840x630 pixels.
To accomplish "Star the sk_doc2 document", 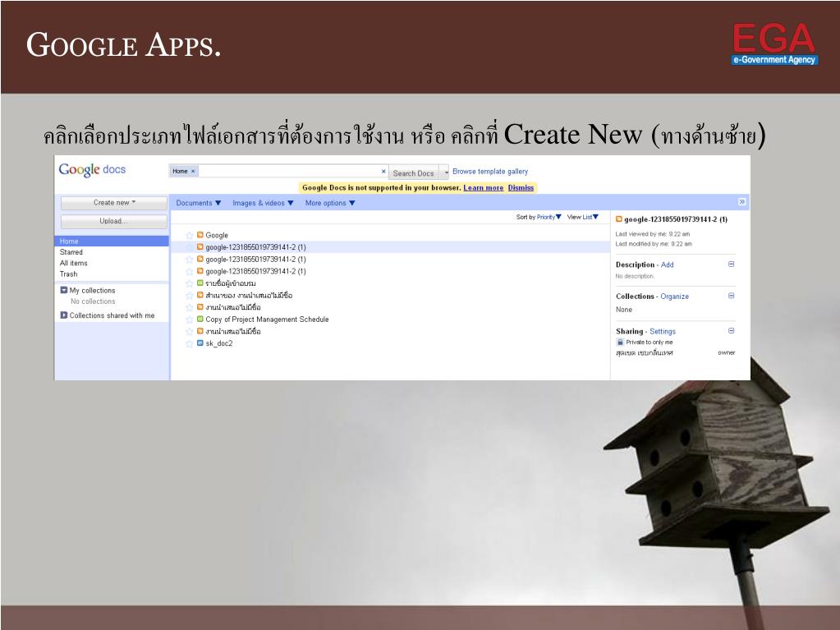I will point(189,344).
